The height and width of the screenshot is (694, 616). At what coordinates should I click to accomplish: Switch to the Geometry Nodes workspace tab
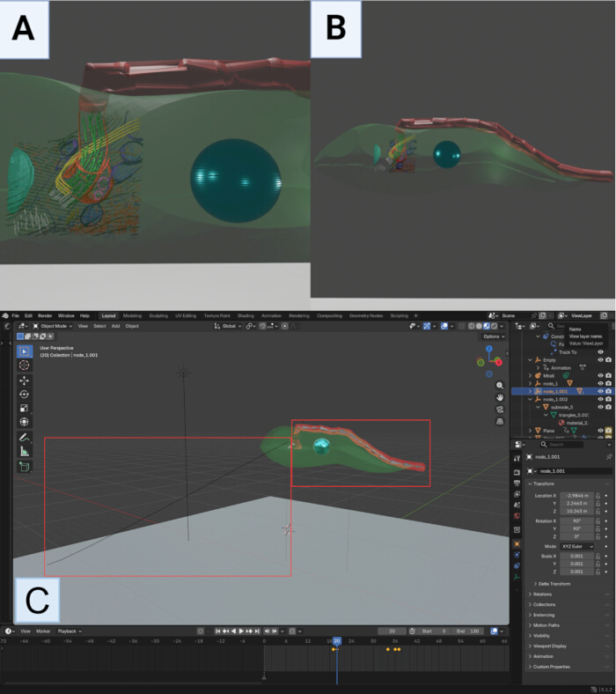click(366, 315)
